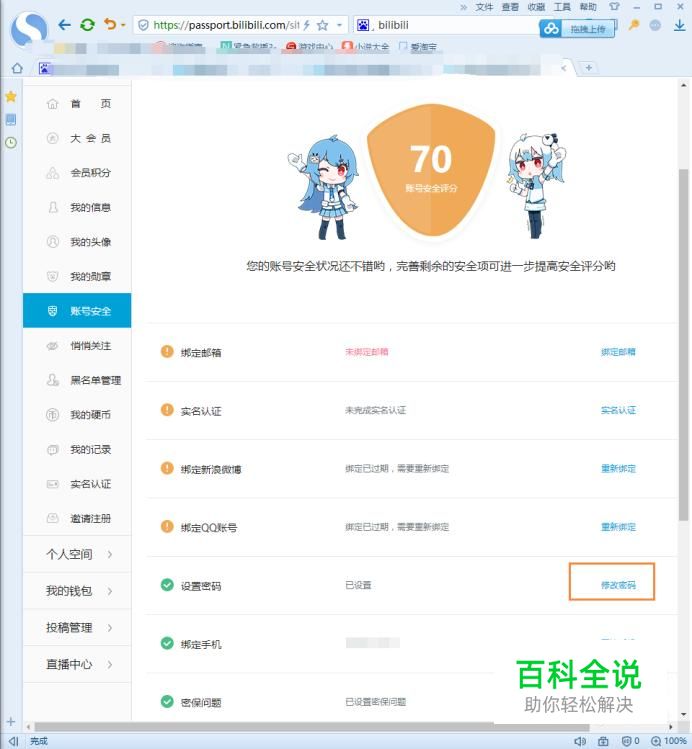Click the cloud drag-upload button
This screenshot has width=692, height=749.
577,29
